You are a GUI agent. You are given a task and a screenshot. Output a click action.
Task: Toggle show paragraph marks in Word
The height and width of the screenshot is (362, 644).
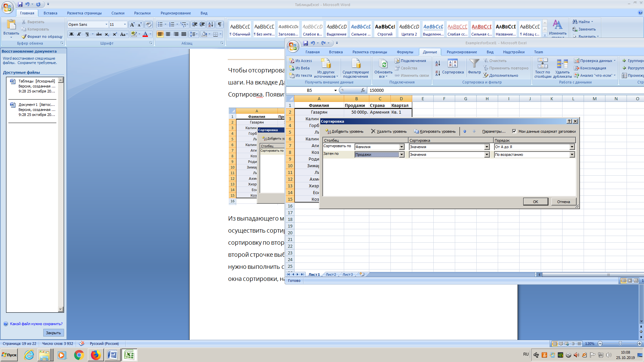(x=220, y=24)
